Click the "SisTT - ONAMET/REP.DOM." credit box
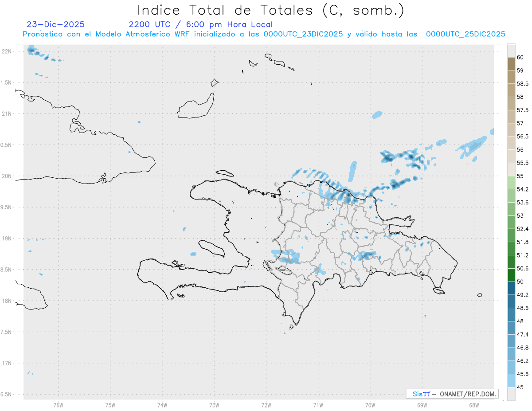 pos(452,394)
